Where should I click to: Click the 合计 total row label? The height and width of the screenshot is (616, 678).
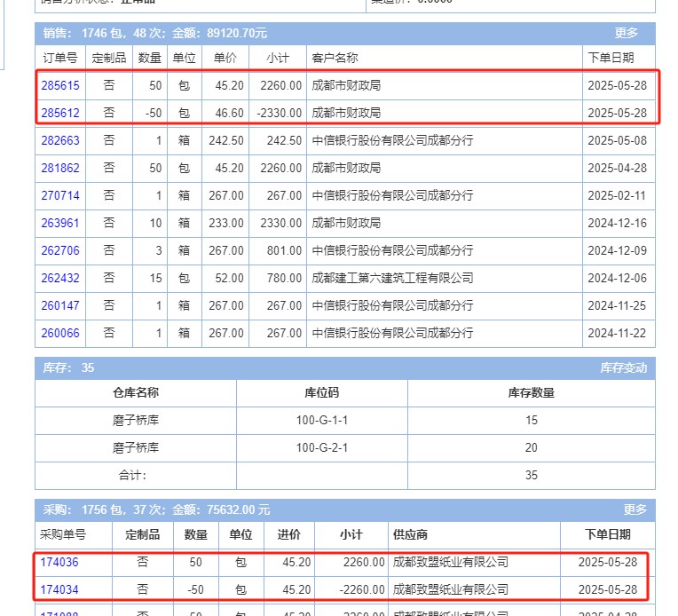[133, 476]
